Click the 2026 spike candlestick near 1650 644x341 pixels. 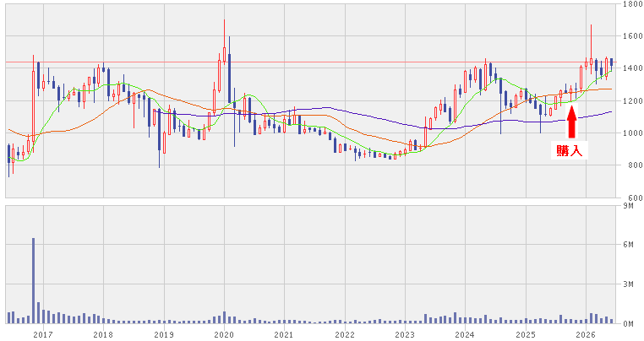click(591, 45)
